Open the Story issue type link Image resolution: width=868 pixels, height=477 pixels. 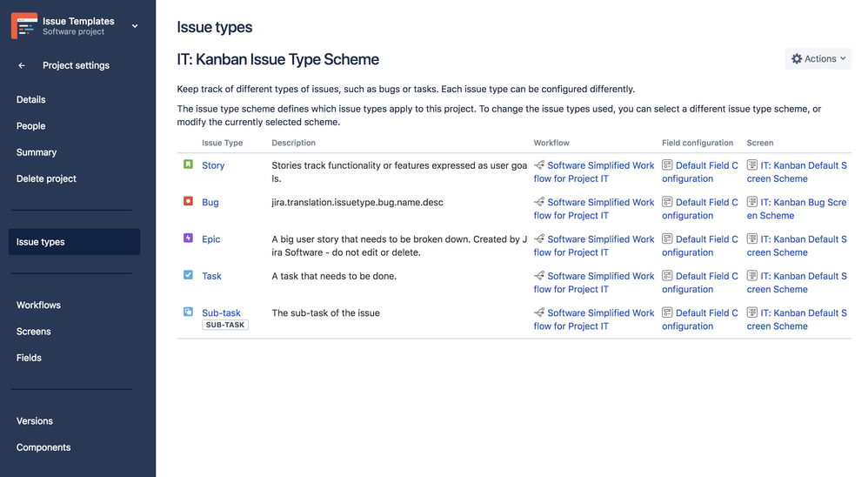[x=213, y=165]
